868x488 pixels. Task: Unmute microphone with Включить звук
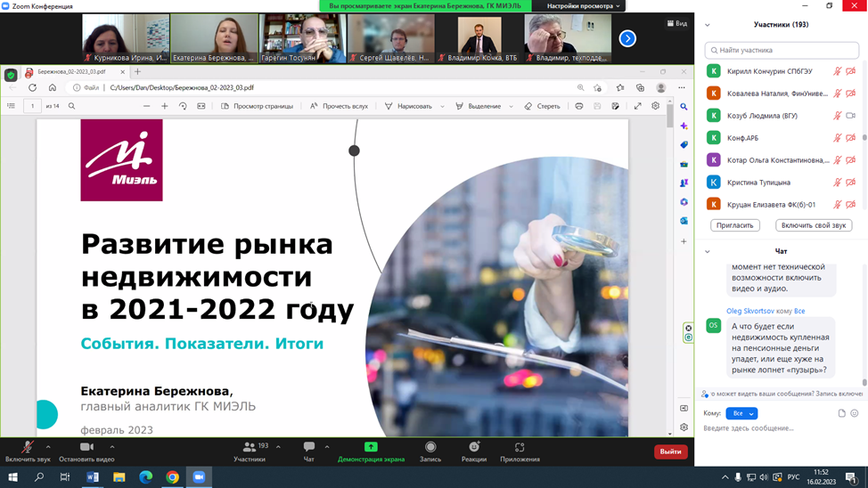pos(28,448)
